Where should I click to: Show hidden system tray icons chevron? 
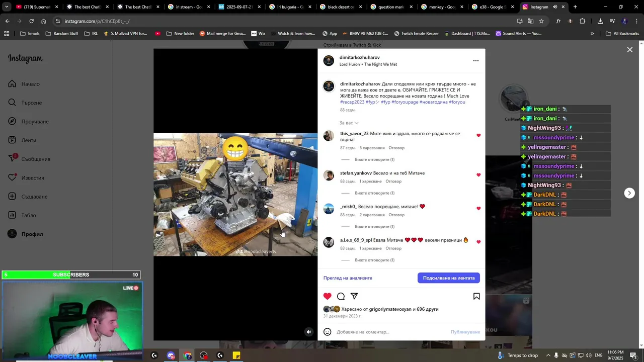[548, 355]
